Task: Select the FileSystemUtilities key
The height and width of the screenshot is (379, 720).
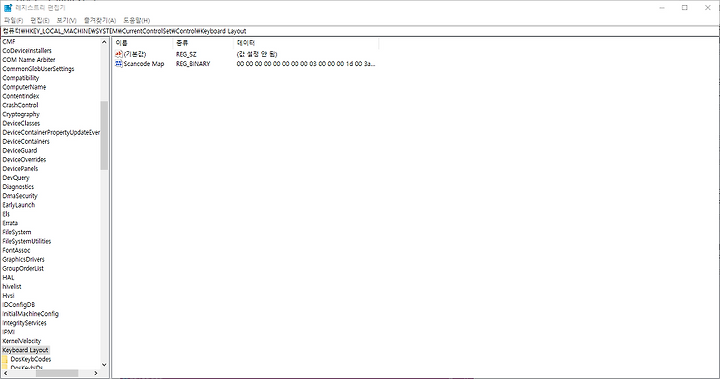Action: coord(27,241)
